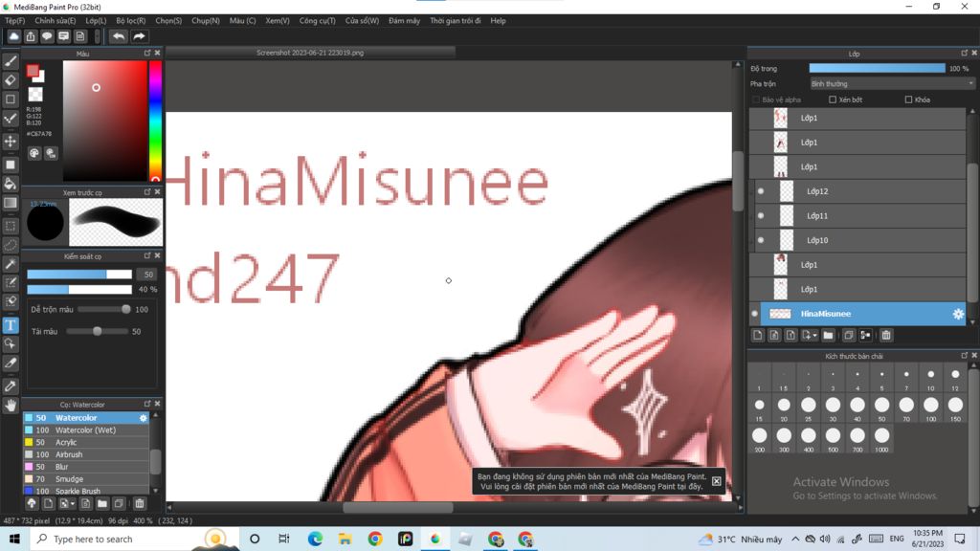The width and height of the screenshot is (980, 551).
Task: Open the Pha trộn blend mode dropdown
Action: [x=892, y=84]
